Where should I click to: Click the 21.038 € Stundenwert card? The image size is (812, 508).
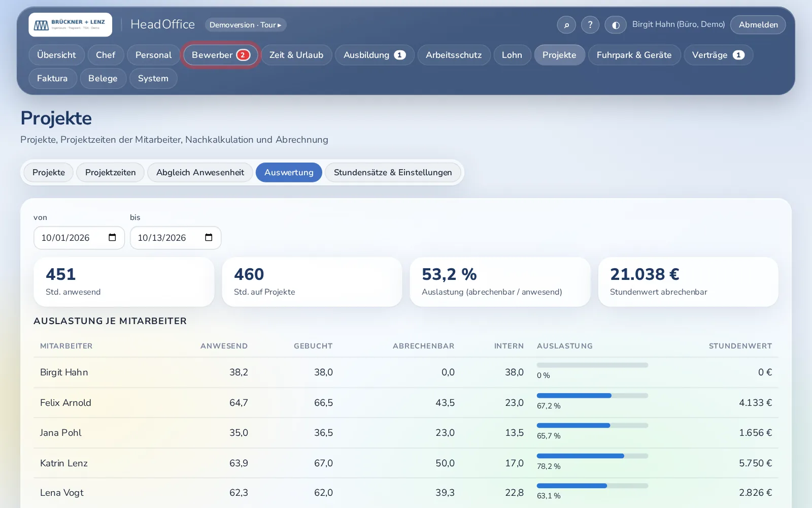pyautogui.click(x=688, y=282)
